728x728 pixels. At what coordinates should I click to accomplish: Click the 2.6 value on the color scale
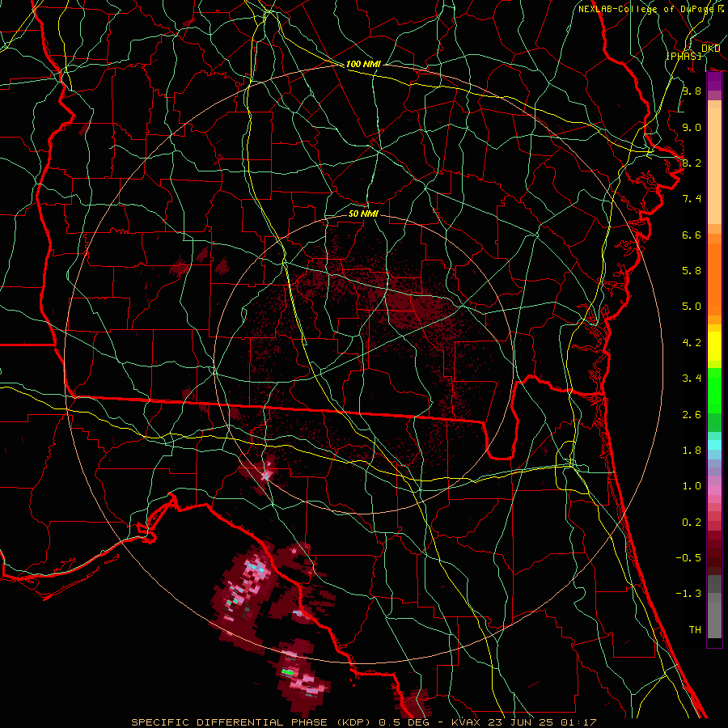point(692,415)
